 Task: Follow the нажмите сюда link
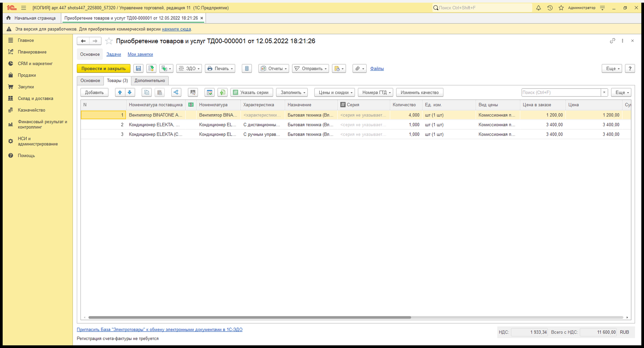pos(176,29)
